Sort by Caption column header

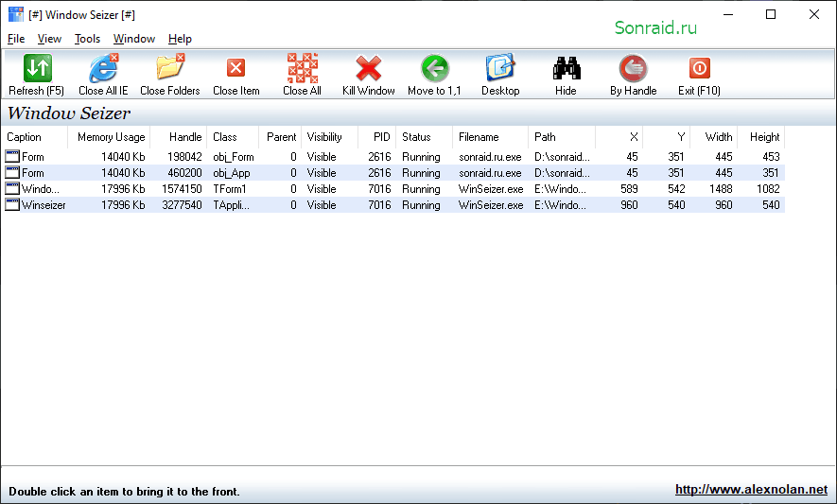[x=35, y=137]
